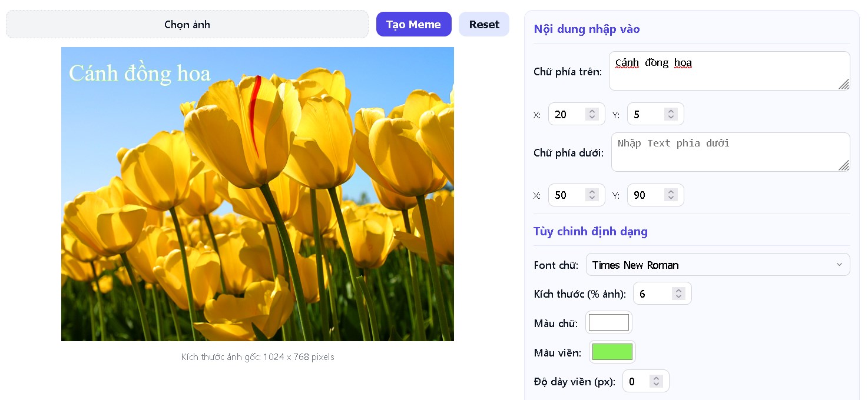Viewport: 868px width, 400px height.
Task: Click the Kích thước field showing 6
Action: pos(652,294)
